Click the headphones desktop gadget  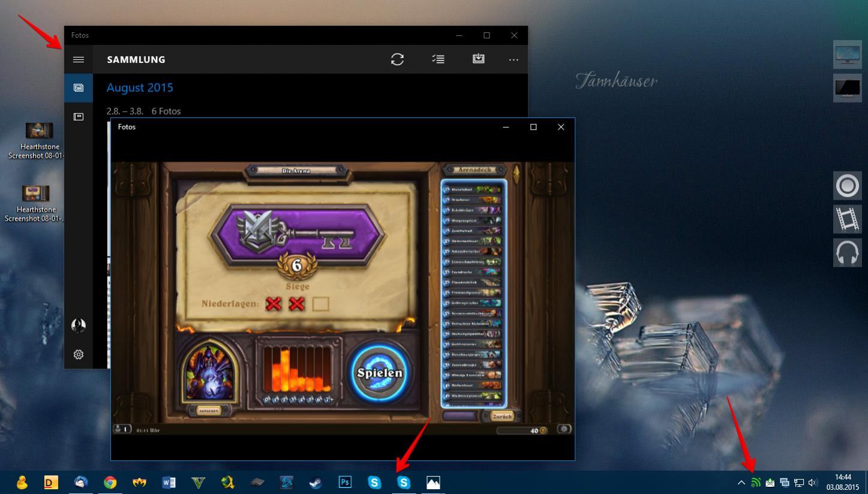[848, 252]
